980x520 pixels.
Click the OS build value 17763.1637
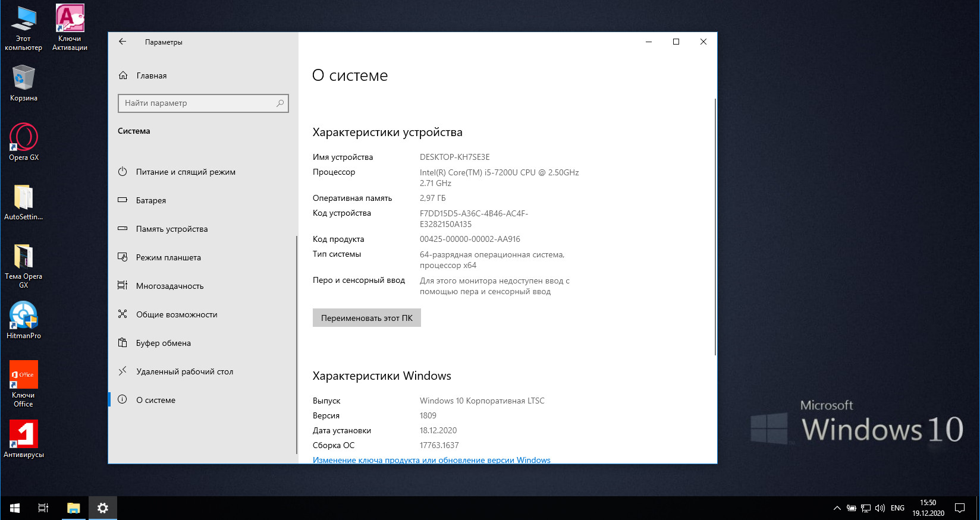(439, 445)
